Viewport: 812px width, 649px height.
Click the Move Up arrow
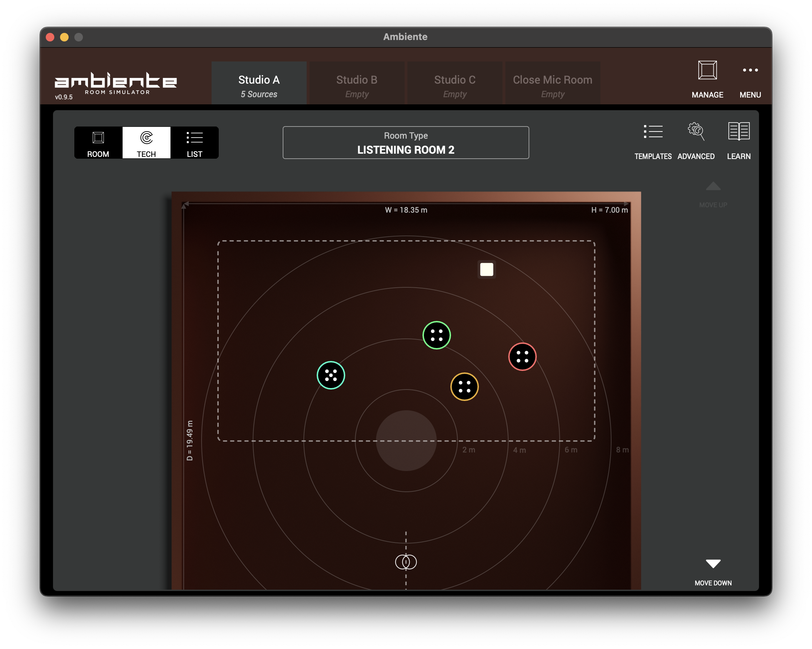coord(713,187)
